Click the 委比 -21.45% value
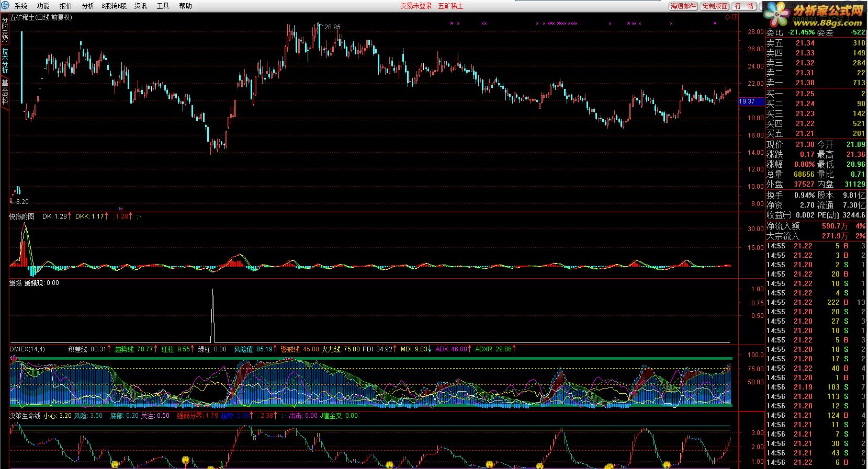 [x=791, y=32]
